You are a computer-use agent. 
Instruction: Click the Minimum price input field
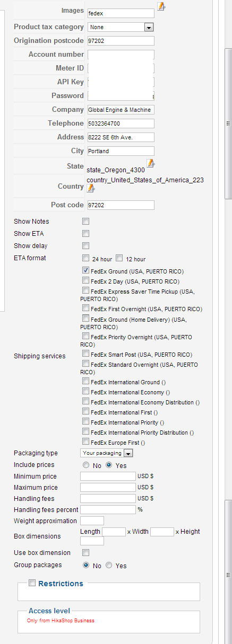click(x=108, y=477)
